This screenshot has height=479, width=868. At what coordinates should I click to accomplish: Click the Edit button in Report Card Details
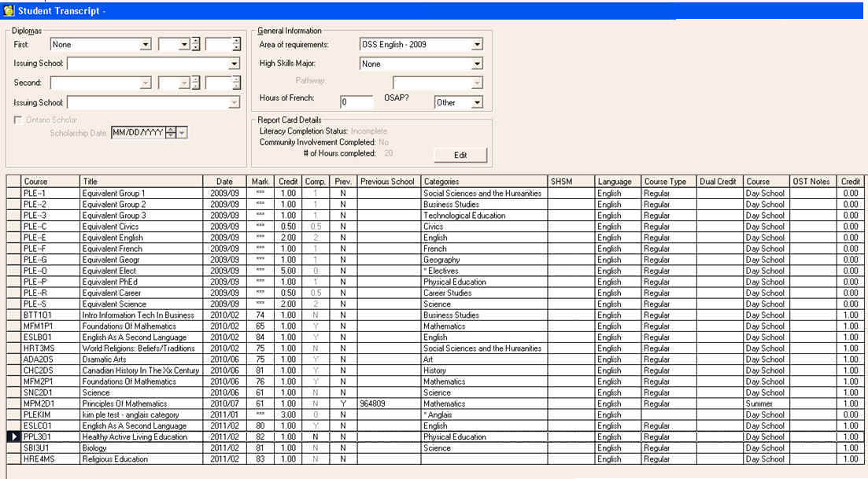(x=460, y=155)
